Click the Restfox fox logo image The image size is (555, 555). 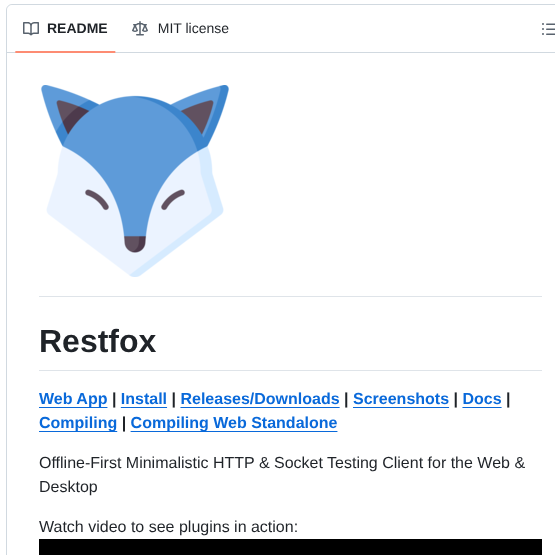point(135,181)
